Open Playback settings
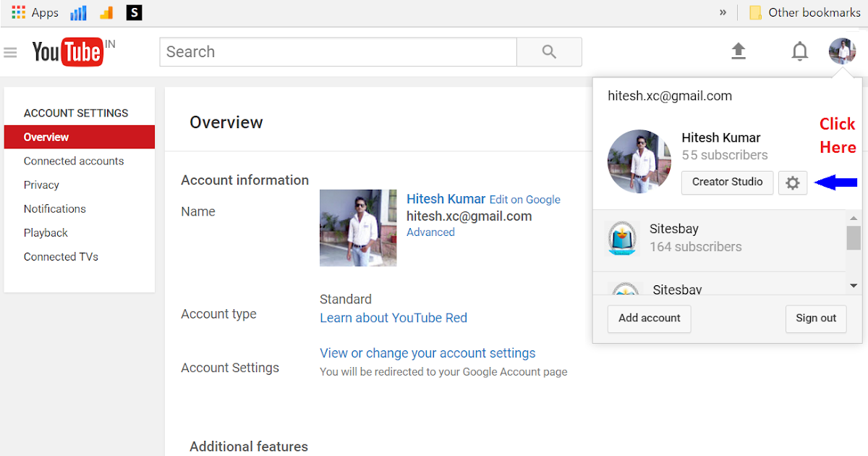The height and width of the screenshot is (456, 868). click(46, 232)
